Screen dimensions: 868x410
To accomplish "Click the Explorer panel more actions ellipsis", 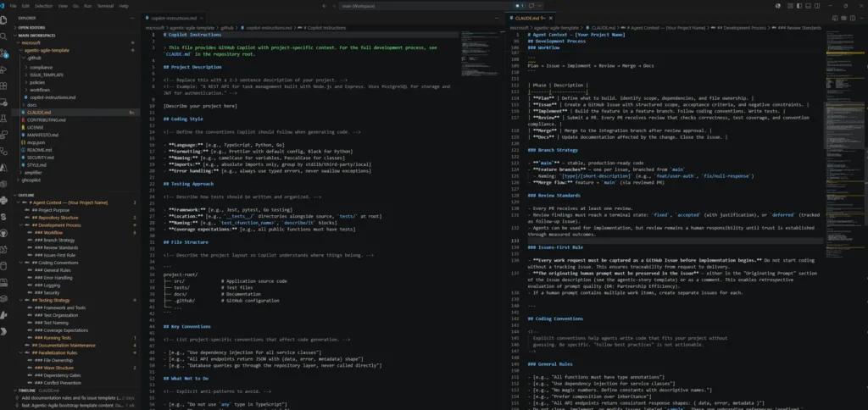I will (131, 18).
